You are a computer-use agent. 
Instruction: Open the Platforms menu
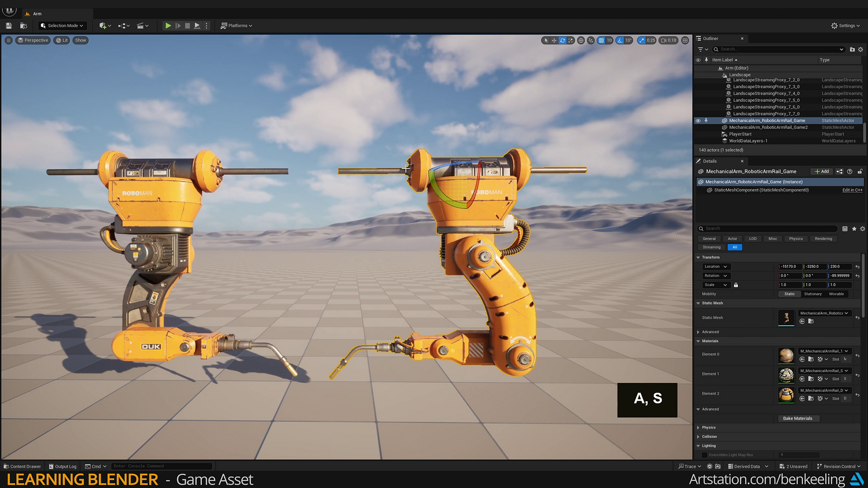237,25
